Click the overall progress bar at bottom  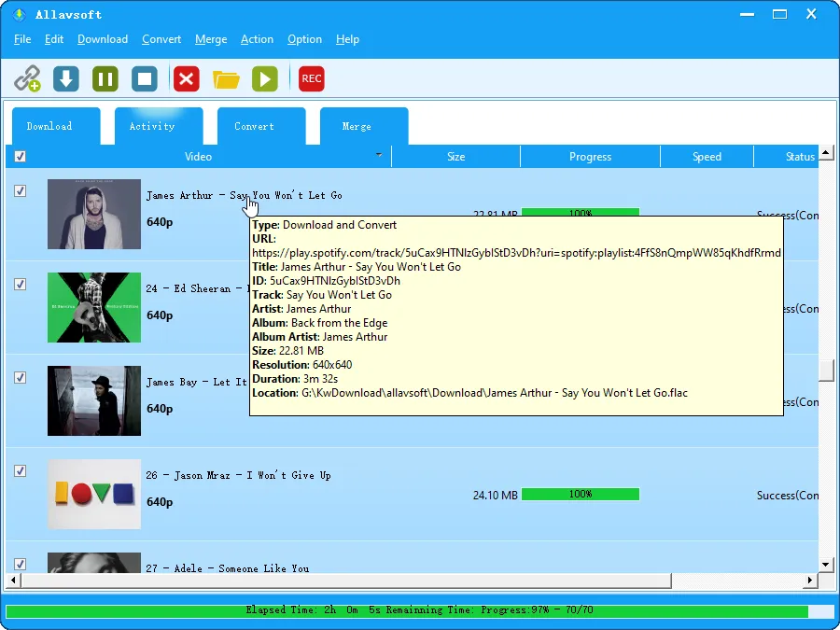418,610
